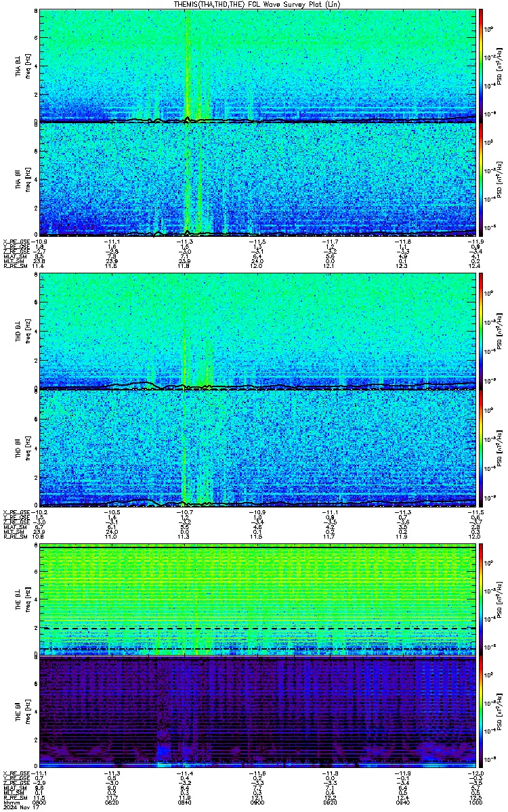Click X_RE_GSE value "-10.9" under THA panels
508x812 pixels.
coord(39,242)
